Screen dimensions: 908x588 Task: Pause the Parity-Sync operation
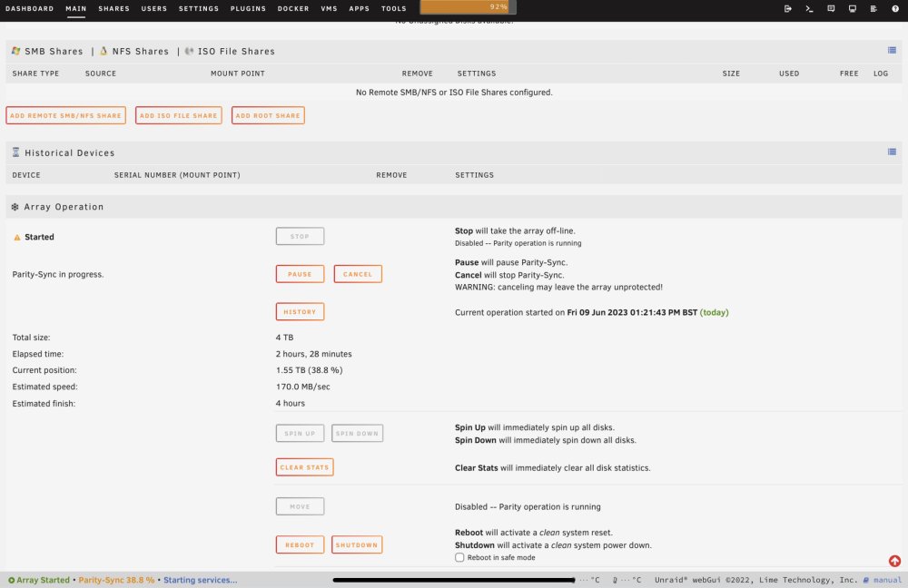tap(300, 274)
